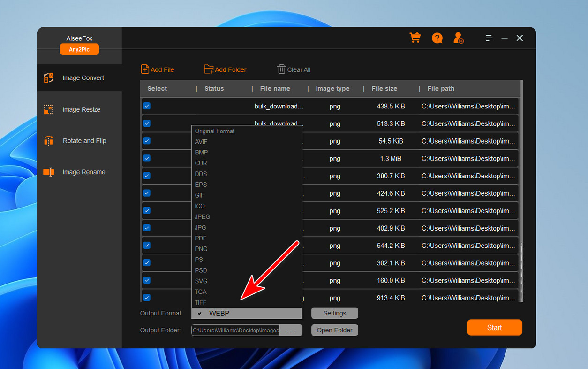Select SVG as output format
Viewport: 588px width, 369px height.
[247, 281]
